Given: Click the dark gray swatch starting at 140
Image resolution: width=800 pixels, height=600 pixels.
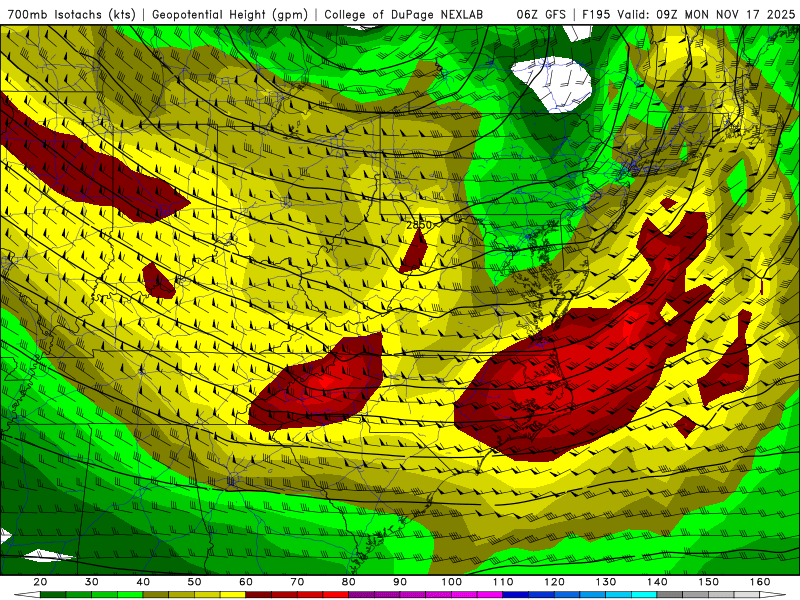Looking at the screenshot, I should (x=670, y=595).
